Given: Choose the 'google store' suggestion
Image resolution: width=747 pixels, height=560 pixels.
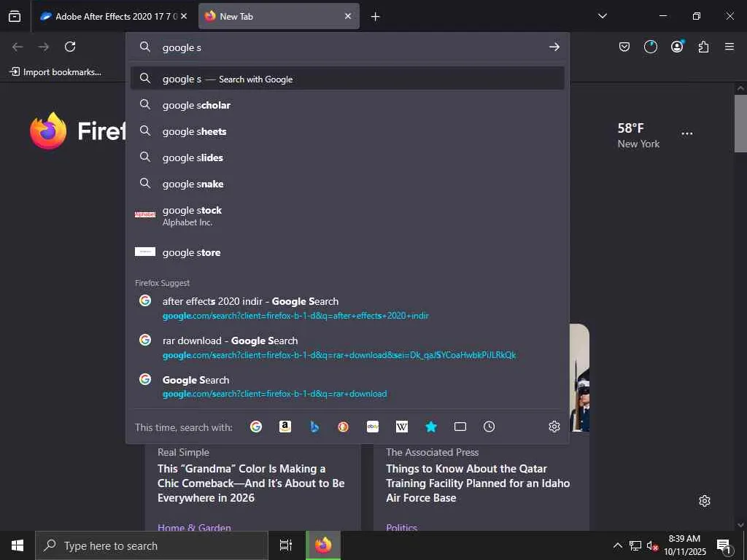Looking at the screenshot, I should (x=347, y=252).
